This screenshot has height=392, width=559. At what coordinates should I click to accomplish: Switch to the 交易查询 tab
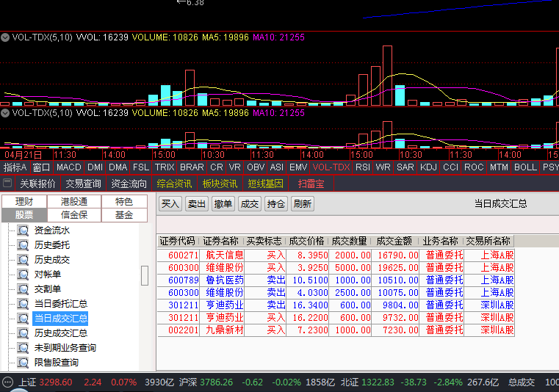point(84,184)
